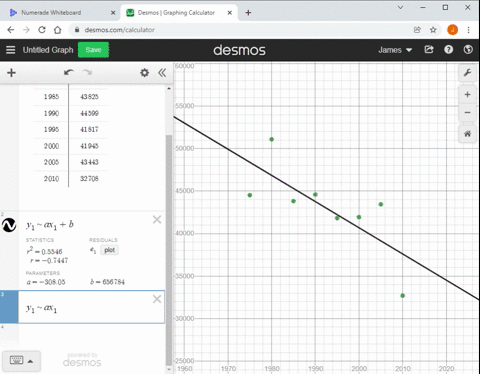This screenshot has height=374, width=480.
Task: Open the Chrome profile avatar
Action: [x=452, y=30]
